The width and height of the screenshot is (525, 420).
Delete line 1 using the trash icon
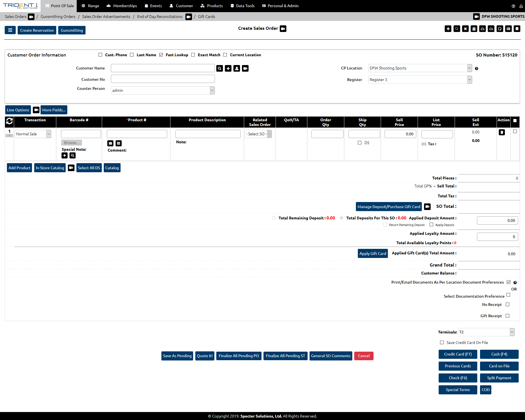pyautogui.click(x=502, y=132)
